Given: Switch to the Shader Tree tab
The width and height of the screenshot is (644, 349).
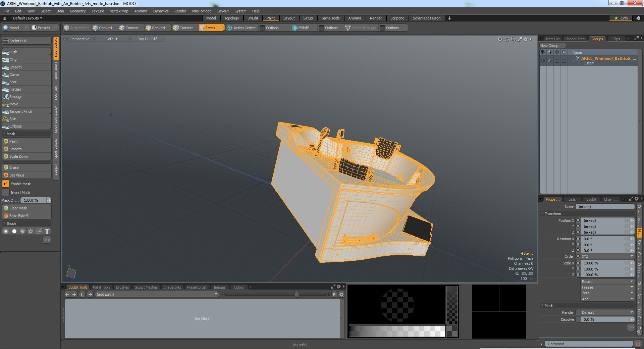Looking at the screenshot, I should [575, 39].
